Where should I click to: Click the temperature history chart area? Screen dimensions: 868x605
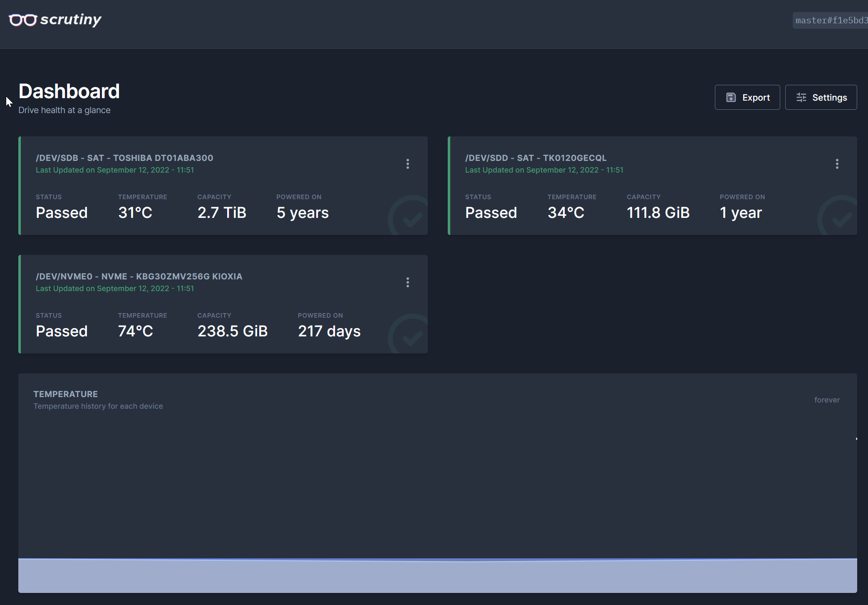(437, 499)
